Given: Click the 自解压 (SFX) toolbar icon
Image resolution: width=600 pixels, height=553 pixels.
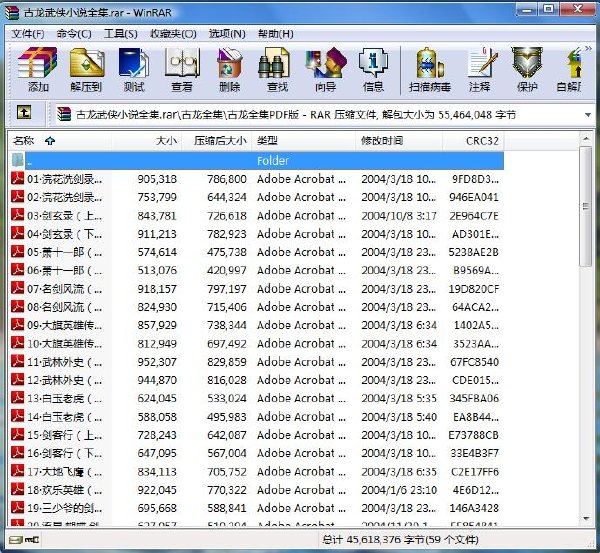Looking at the screenshot, I should pyautogui.click(x=569, y=69).
